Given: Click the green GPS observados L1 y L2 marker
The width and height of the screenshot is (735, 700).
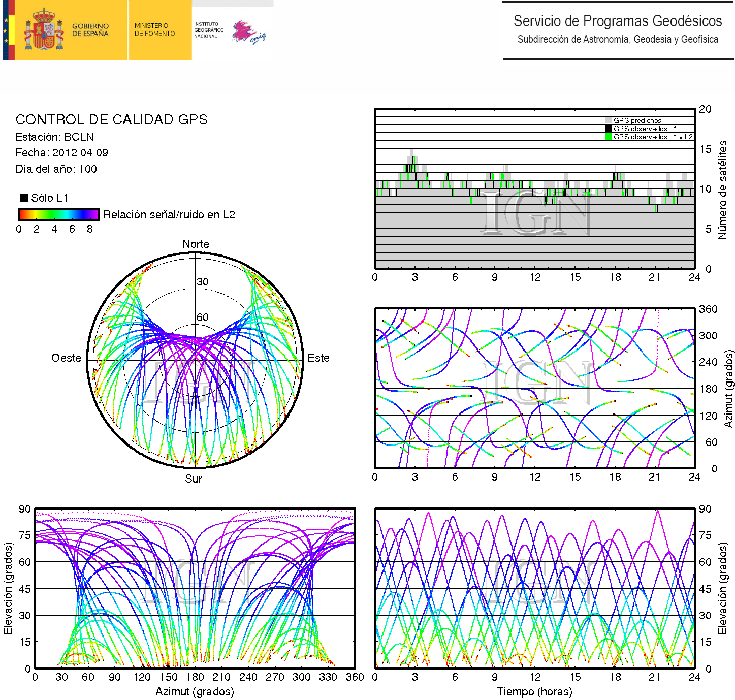Looking at the screenshot, I should [x=609, y=137].
